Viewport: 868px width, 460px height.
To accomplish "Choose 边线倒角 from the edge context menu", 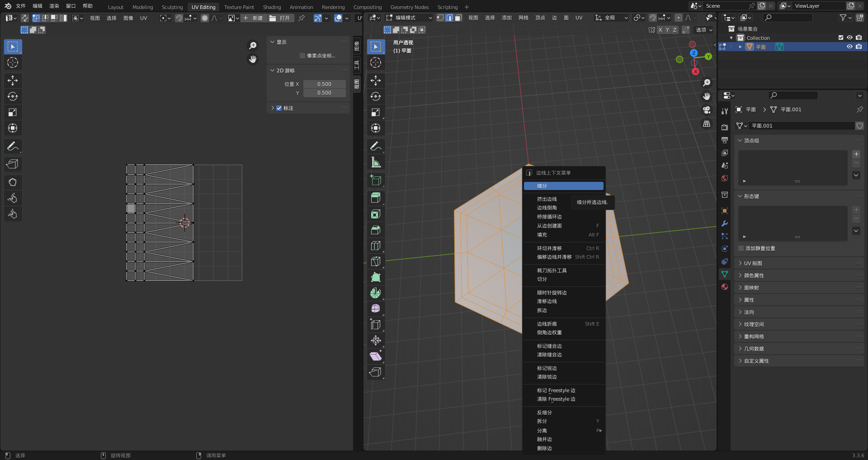I will [563, 208].
